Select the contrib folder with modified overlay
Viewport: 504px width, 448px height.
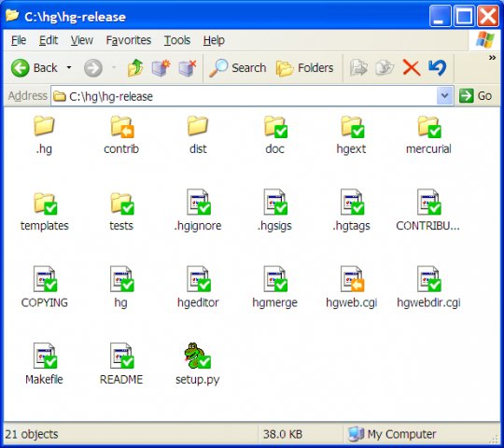tap(122, 126)
